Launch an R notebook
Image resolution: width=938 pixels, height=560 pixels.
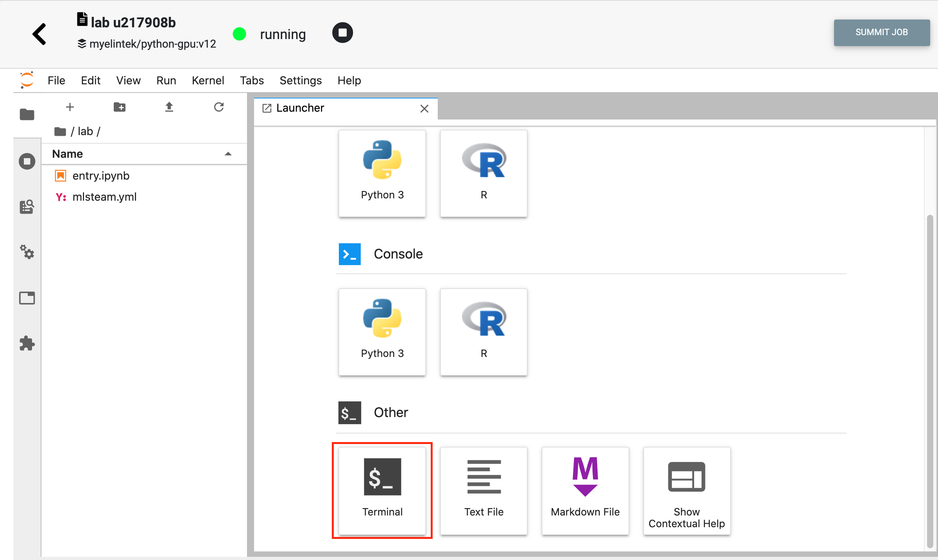pos(484,173)
